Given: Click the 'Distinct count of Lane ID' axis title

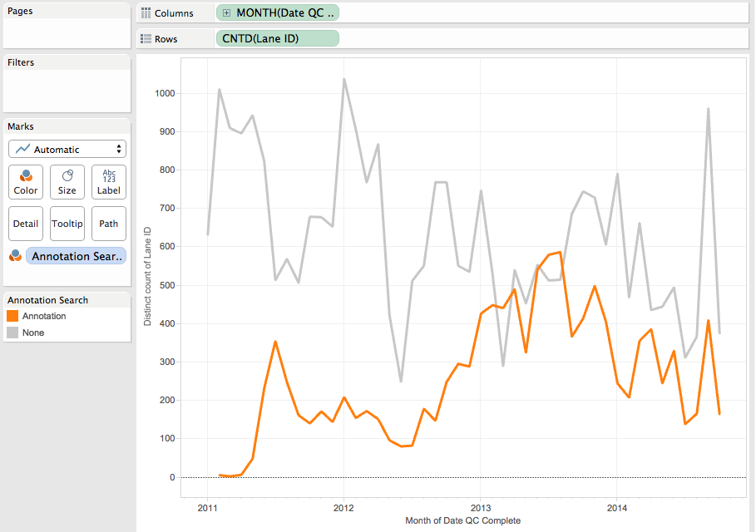Looking at the screenshot, I should pyautogui.click(x=147, y=277).
